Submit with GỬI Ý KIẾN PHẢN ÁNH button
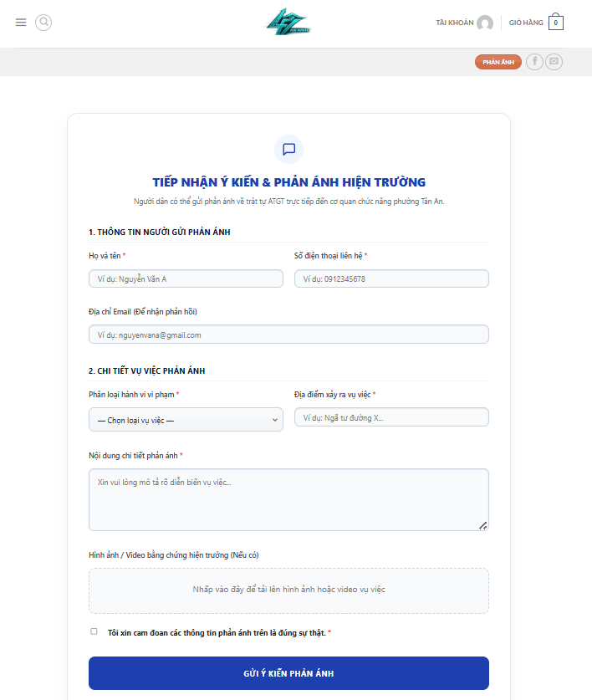The height and width of the screenshot is (700, 592). point(288,673)
